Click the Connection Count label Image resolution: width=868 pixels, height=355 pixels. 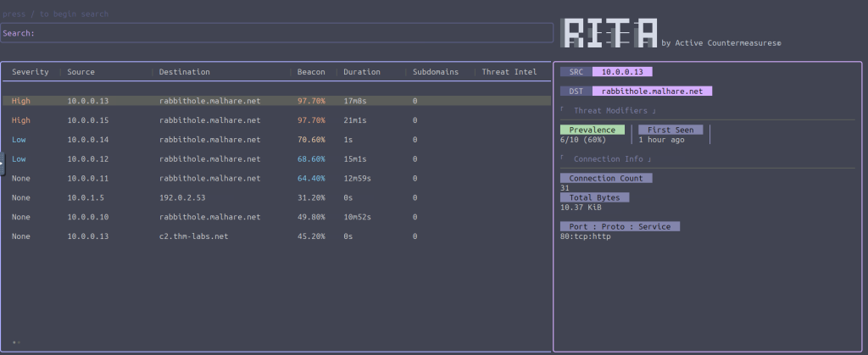click(x=606, y=178)
